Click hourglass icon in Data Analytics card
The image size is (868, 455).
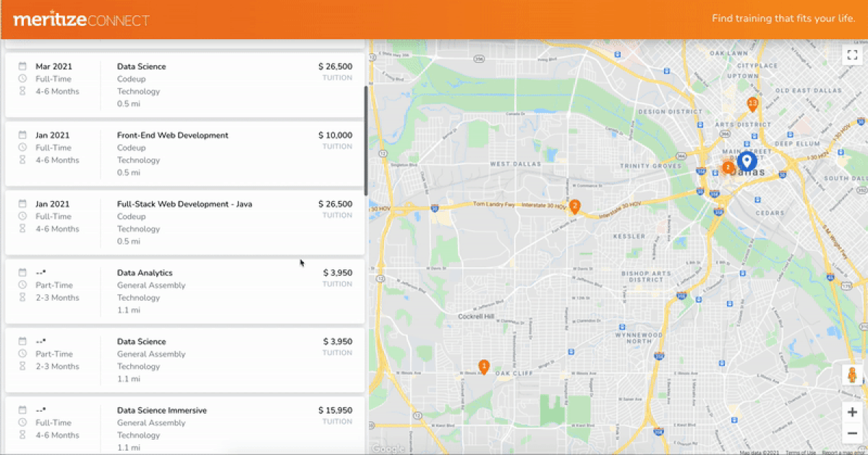pos(22,297)
